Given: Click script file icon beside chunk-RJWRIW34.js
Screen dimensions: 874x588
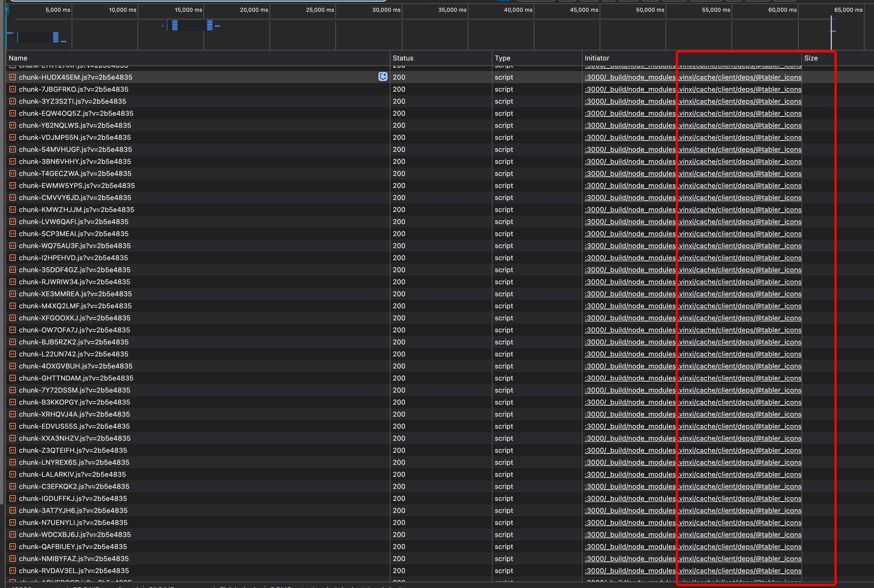Looking at the screenshot, I should [12, 282].
